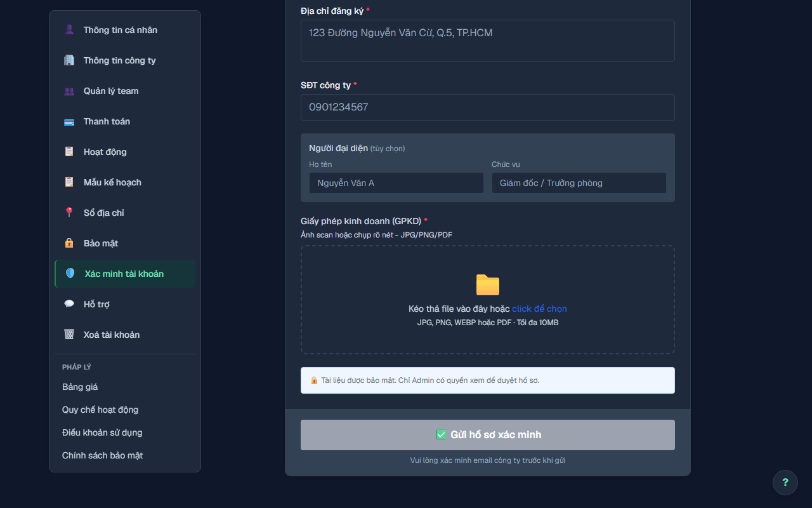Screen dimensions: 812x508
Task: Open Sổ địa chỉ in sidebar
Action: 125,213
